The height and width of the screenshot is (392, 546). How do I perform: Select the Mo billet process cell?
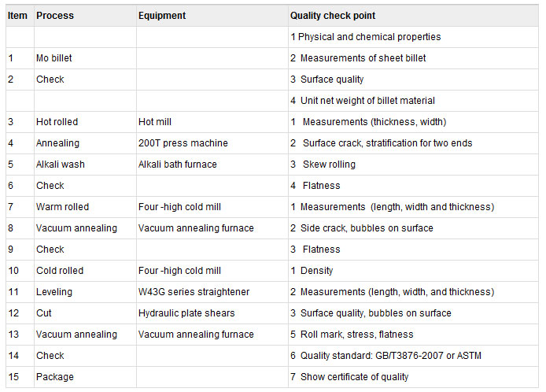(x=85, y=58)
